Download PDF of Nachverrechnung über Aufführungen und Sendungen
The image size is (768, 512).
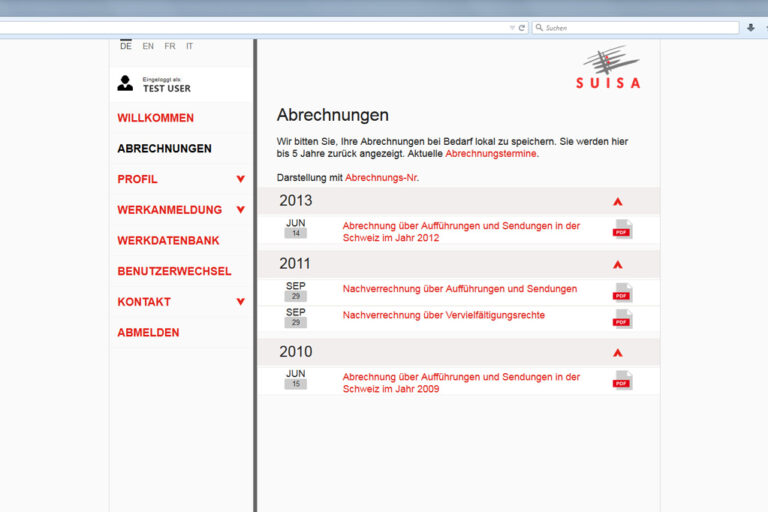click(622, 292)
